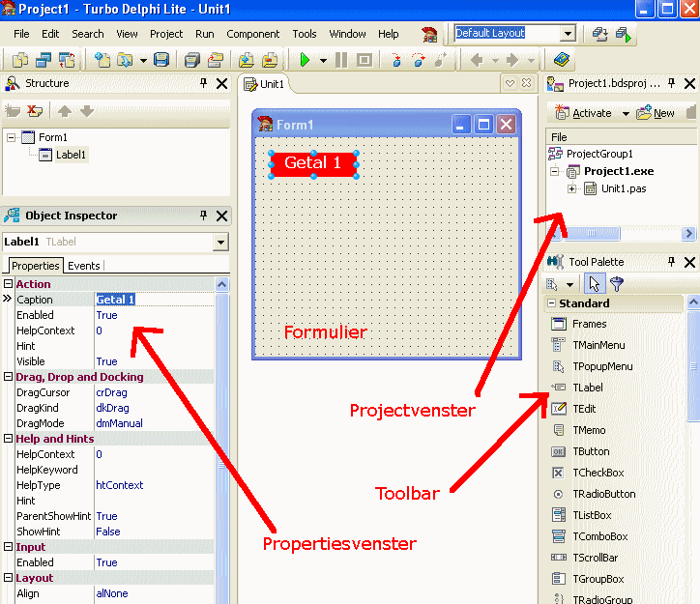The height and width of the screenshot is (604, 700).
Task: Open the Tools menu
Action: coord(305,34)
